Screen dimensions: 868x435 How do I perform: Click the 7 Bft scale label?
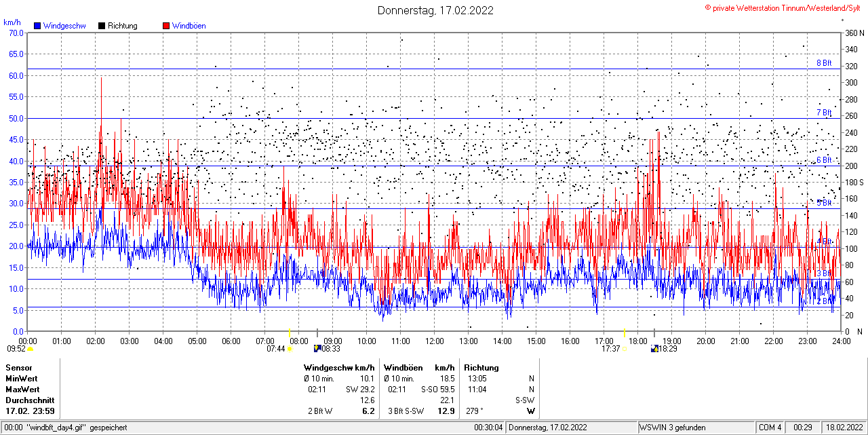pyautogui.click(x=824, y=113)
